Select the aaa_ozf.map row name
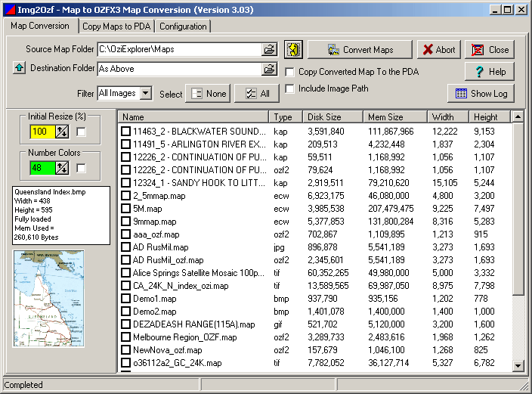The image size is (532, 394). (156, 234)
